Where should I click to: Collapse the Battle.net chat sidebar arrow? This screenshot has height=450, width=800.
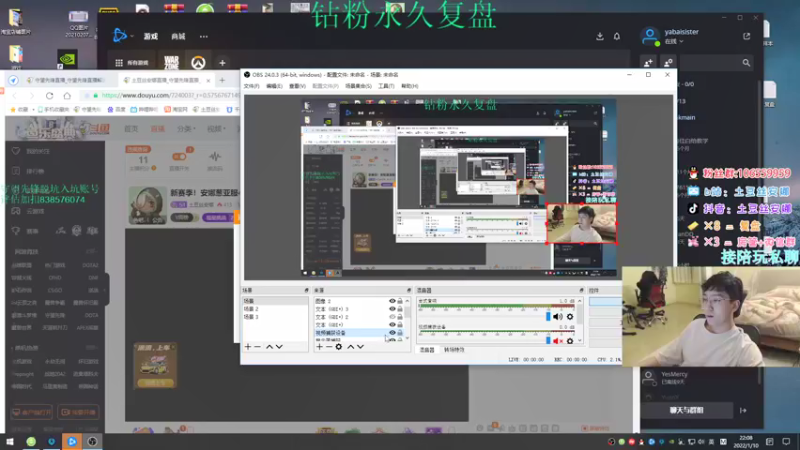743,410
